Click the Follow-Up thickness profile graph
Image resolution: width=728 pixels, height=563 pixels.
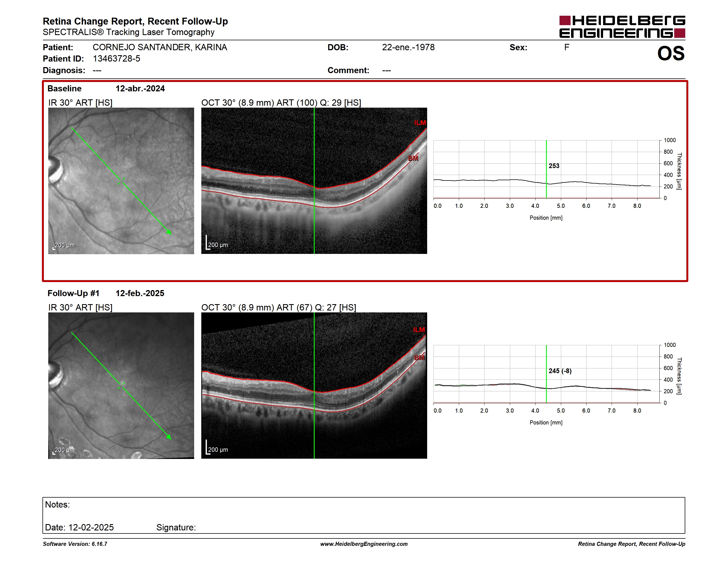pyautogui.click(x=547, y=374)
